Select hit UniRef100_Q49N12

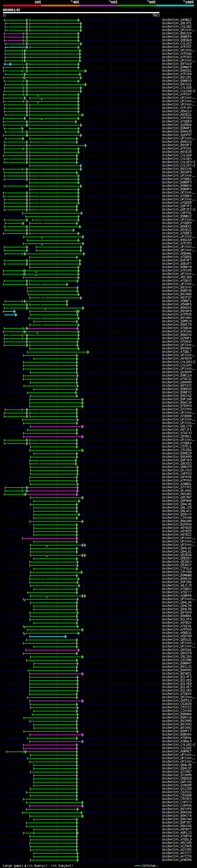click(177, 20)
